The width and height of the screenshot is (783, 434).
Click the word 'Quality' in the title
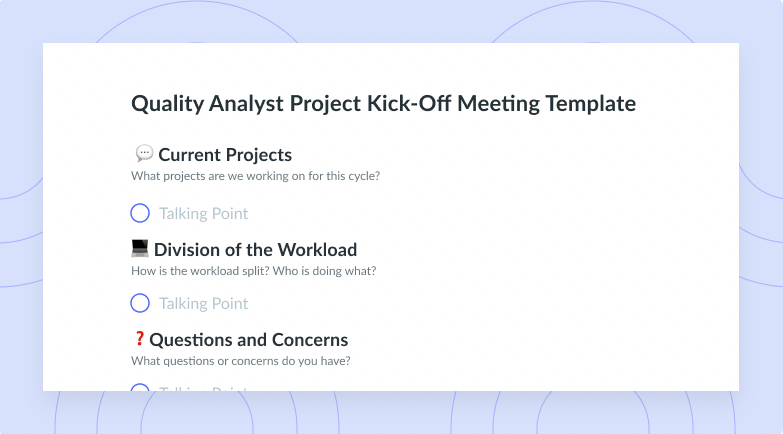click(x=168, y=104)
